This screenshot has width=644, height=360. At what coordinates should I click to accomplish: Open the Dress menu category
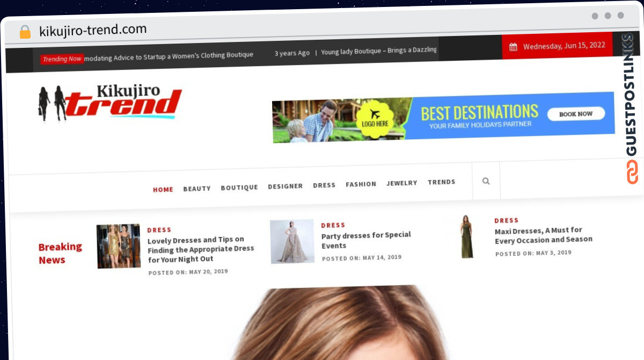click(324, 185)
